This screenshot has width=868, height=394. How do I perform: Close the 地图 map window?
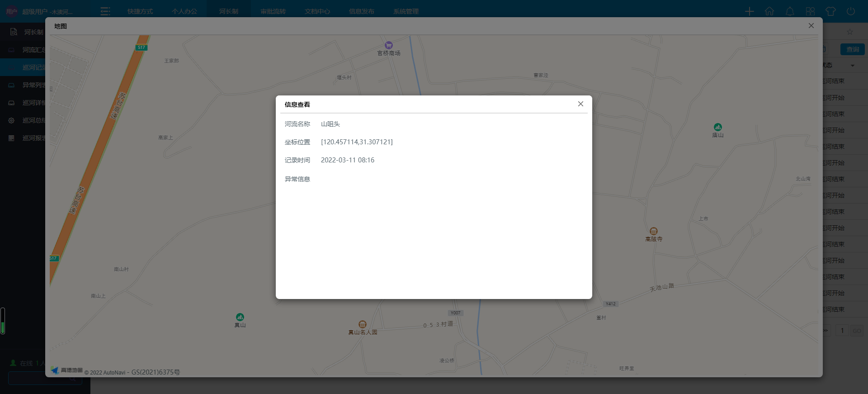pyautogui.click(x=811, y=26)
